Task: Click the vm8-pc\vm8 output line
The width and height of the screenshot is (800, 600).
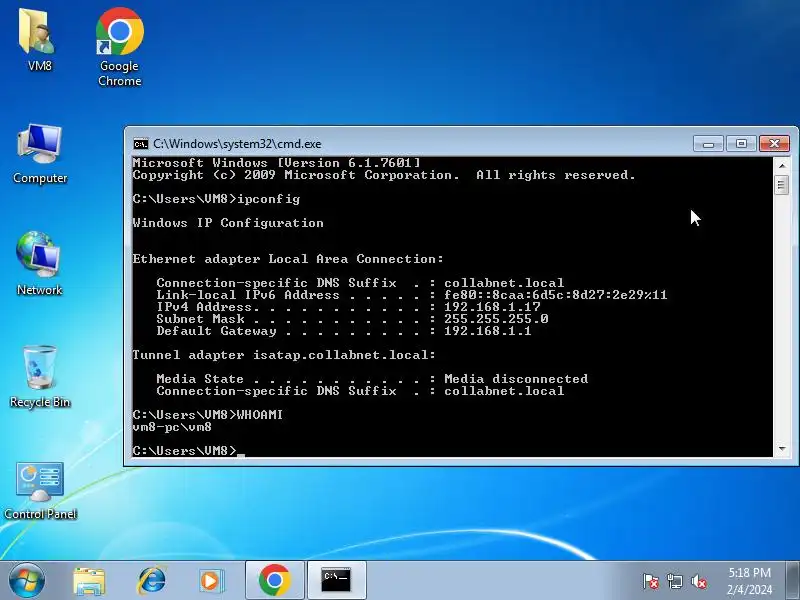Action: [172, 427]
